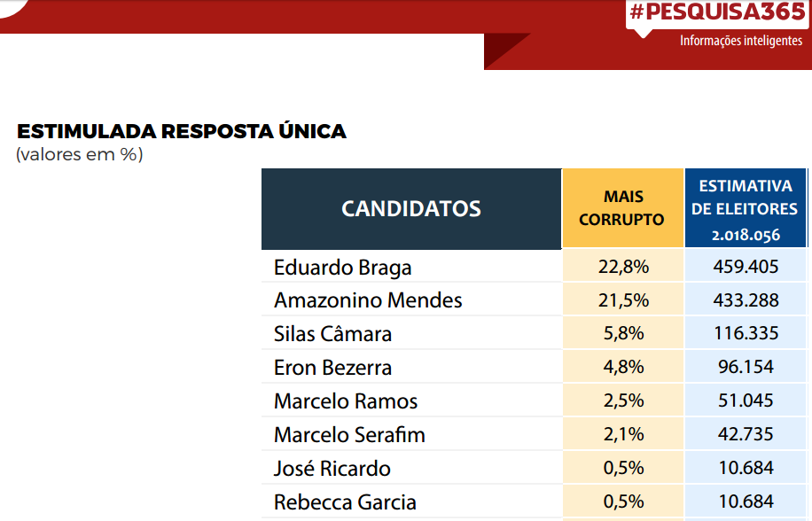
Task: Select the 116.335 estimate cell
Action: coord(746,333)
